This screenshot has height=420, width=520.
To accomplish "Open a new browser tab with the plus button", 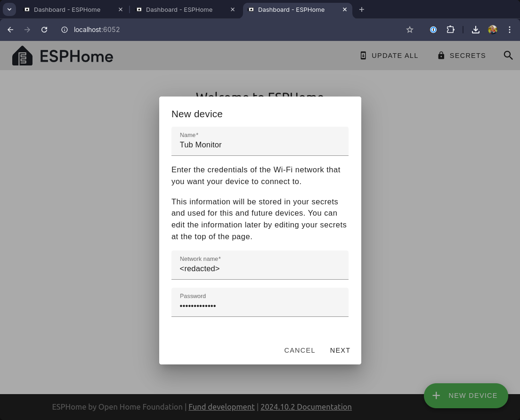I will [x=362, y=9].
